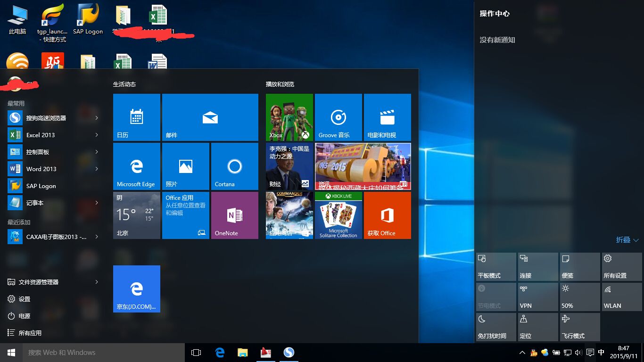Expand the arrow next to 文件资源管理器
644x362 pixels.
point(97,282)
